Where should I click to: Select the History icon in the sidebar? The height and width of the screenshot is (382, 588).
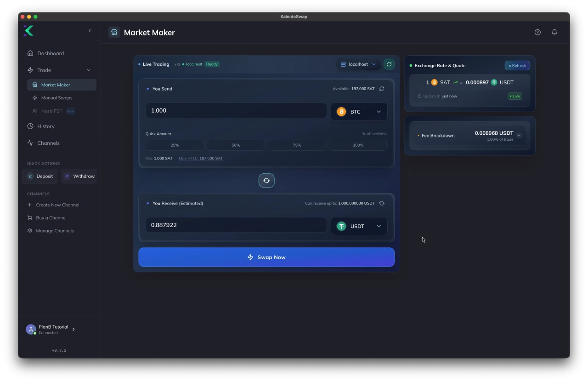click(30, 126)
